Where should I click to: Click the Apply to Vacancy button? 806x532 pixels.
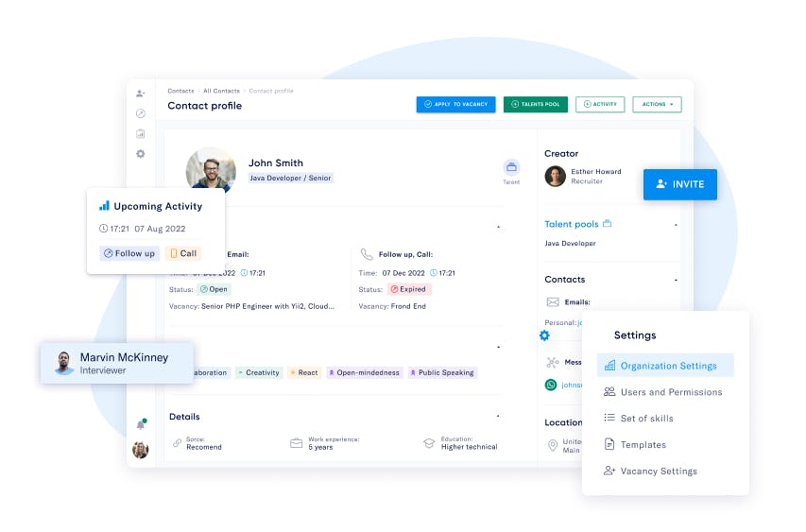456,104
